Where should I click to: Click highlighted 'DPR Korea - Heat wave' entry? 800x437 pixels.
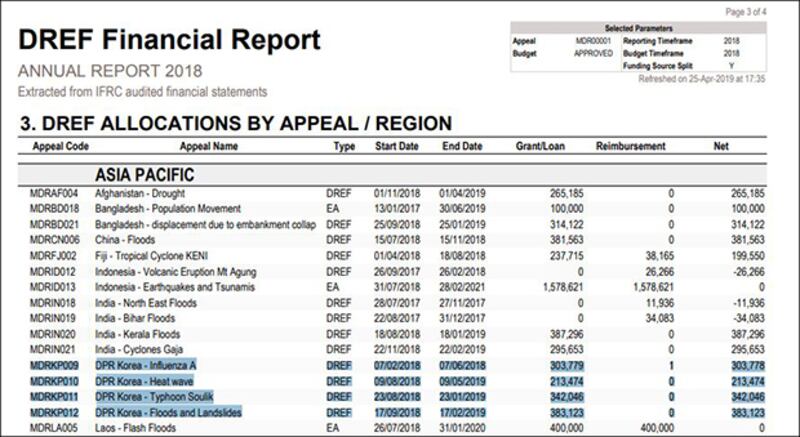coord(144,381)
